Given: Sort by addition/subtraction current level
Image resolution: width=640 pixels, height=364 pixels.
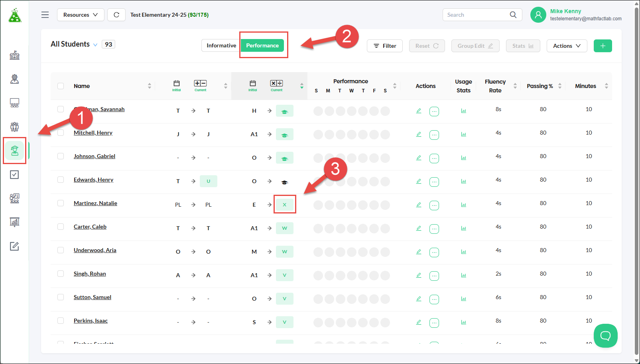Looking at the screenshot, I should [x=226, y=86].
